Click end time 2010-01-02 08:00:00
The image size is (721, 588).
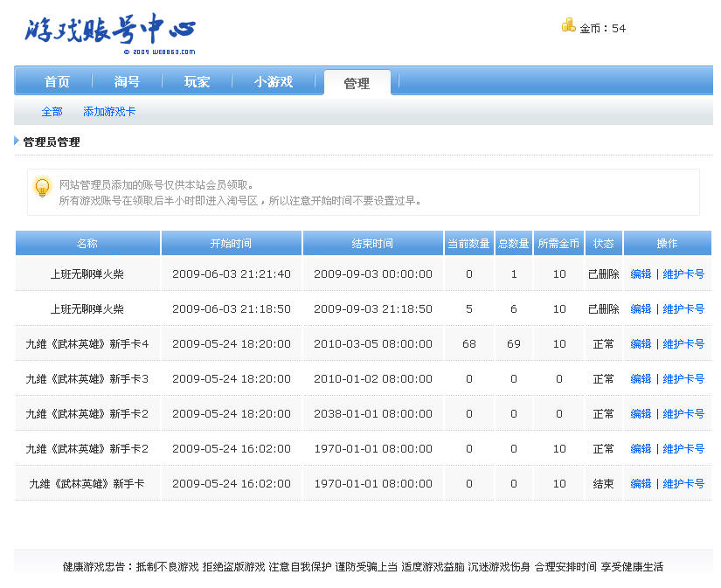click(x=373, y=379)
